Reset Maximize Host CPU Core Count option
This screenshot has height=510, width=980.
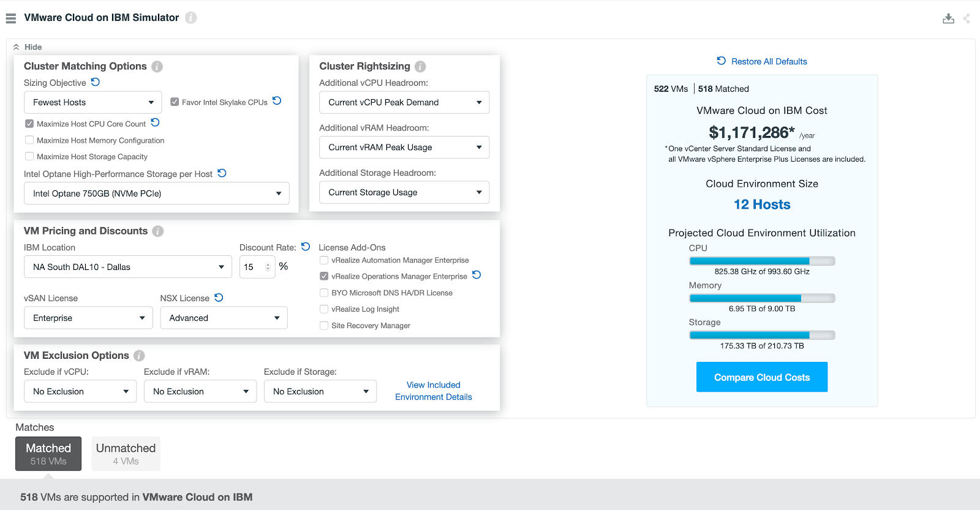[156, 122]
